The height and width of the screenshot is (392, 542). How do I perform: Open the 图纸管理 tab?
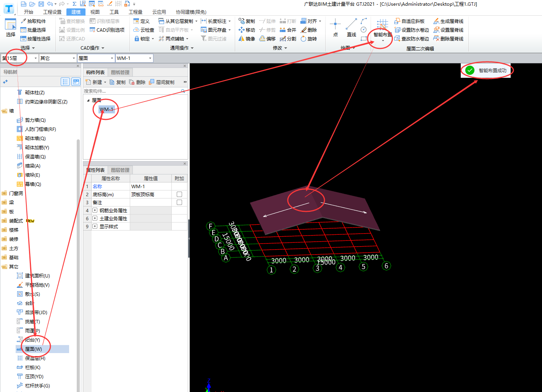(120, 72)
